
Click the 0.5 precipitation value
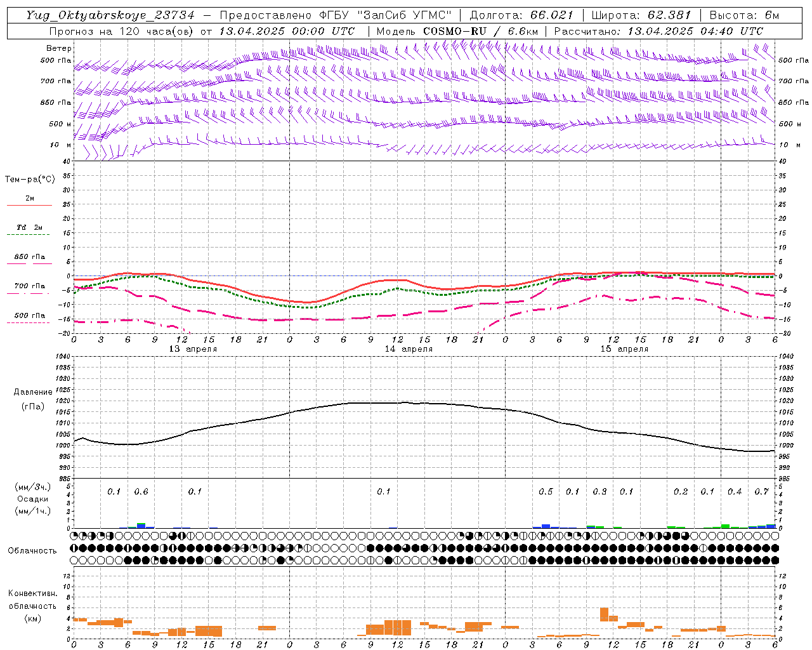546,492
